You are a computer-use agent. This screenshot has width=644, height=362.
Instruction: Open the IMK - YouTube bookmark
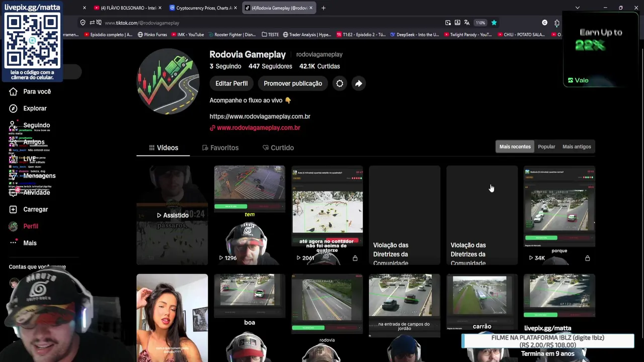pyautogui.click(x=187, y=35)
